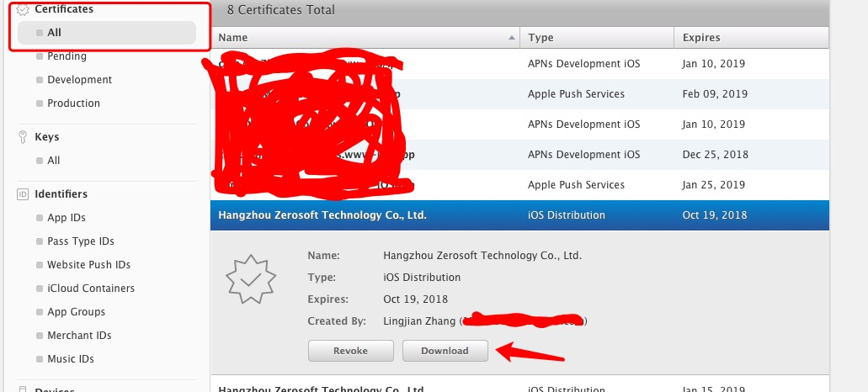Click the Identifiers ID icon

(x=23, y=194)
